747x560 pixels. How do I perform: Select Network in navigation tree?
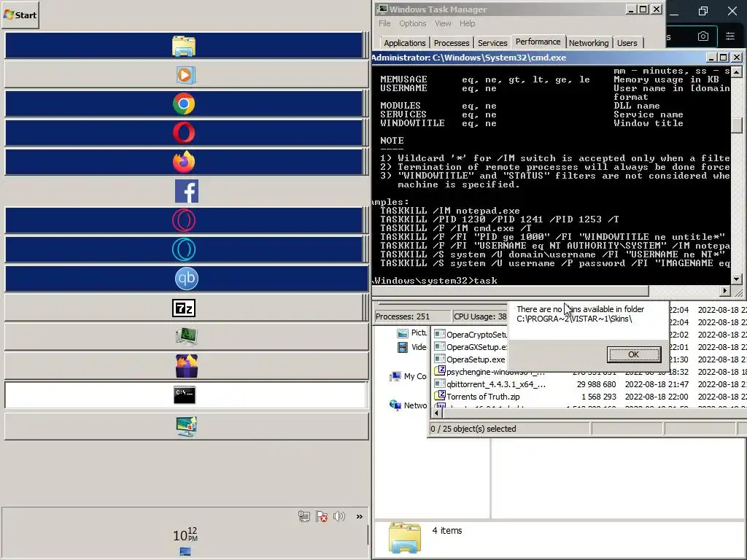pyautogui.click(x=409, y=405)
